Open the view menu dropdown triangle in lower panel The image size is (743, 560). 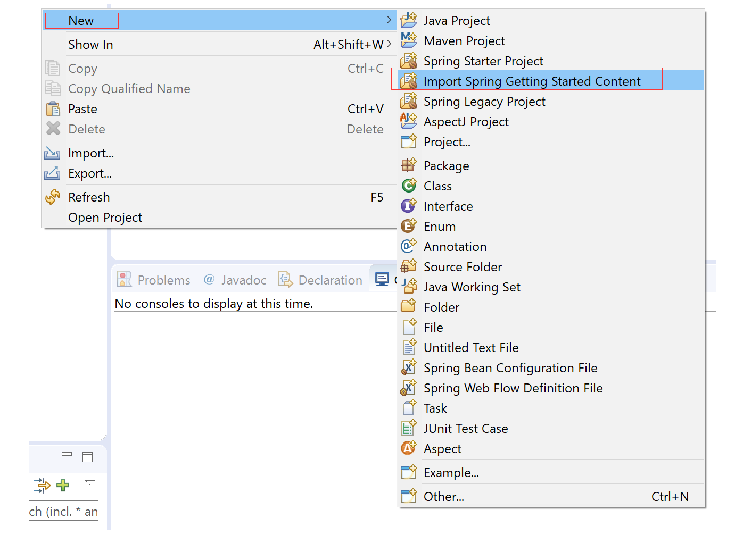(x=90, y=482)
